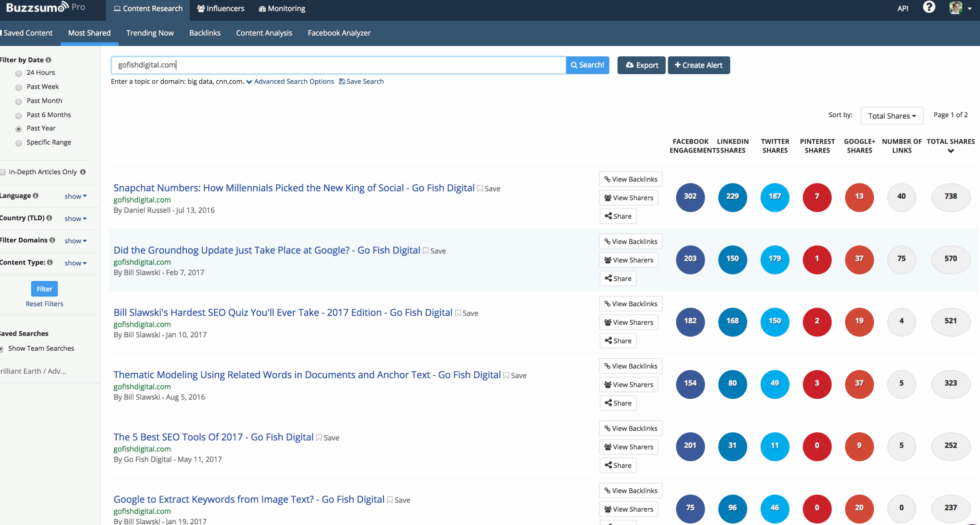Screen dimensions: 980x525
Task: Click the Filter Domains info icon
Action: click(x=52, y=240)
